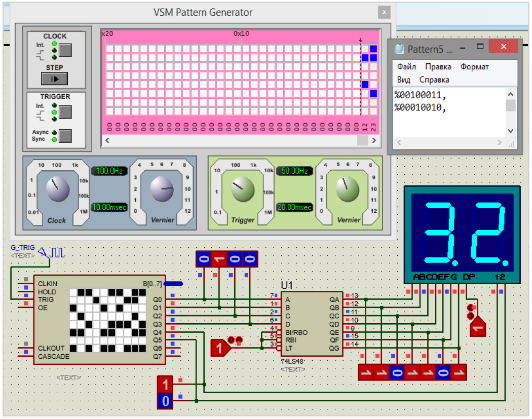Toggle second-row blue cell in column 23
Screen dimensions: 532x419
click(373, 58)
